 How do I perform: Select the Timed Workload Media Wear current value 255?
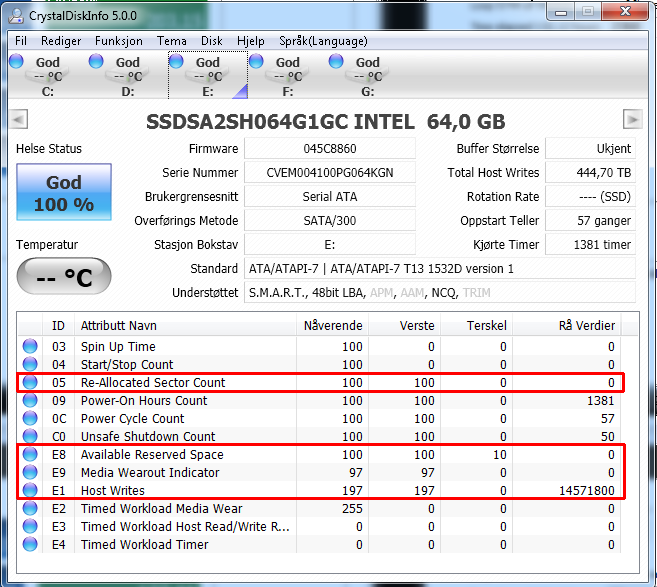coord(352,509)
